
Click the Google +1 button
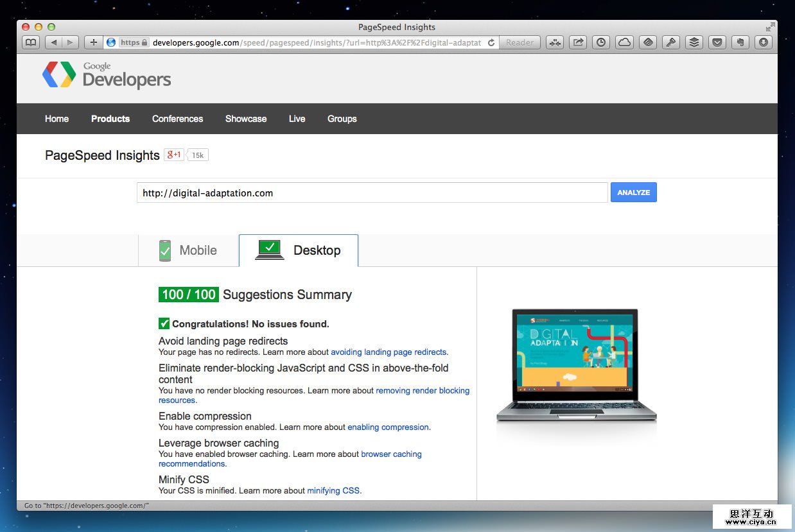(x=173, y=155)
